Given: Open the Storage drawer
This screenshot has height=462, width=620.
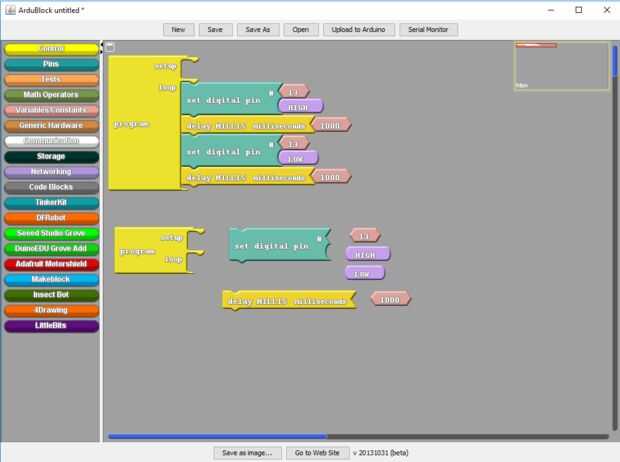Looking at the screenshot, I should point(51,156).
